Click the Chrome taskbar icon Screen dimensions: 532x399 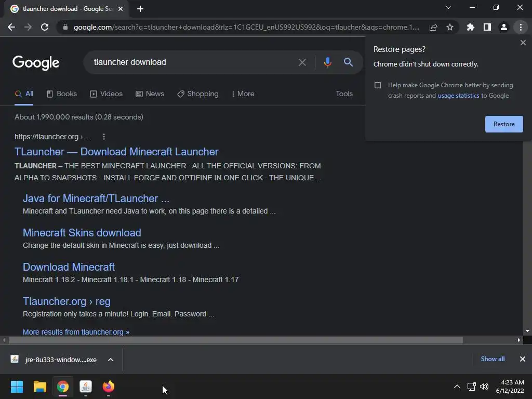pyautogui.click(x=63, y=387)
